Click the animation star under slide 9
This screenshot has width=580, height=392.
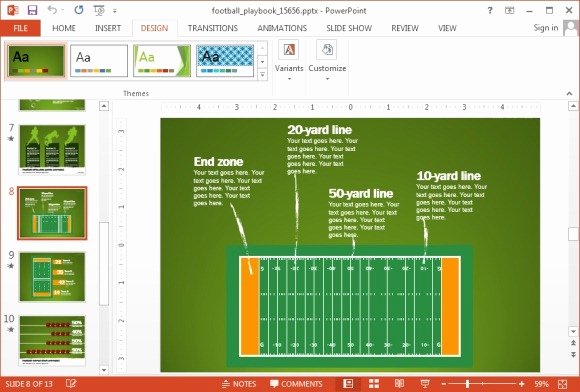click(x=11, y=266)
